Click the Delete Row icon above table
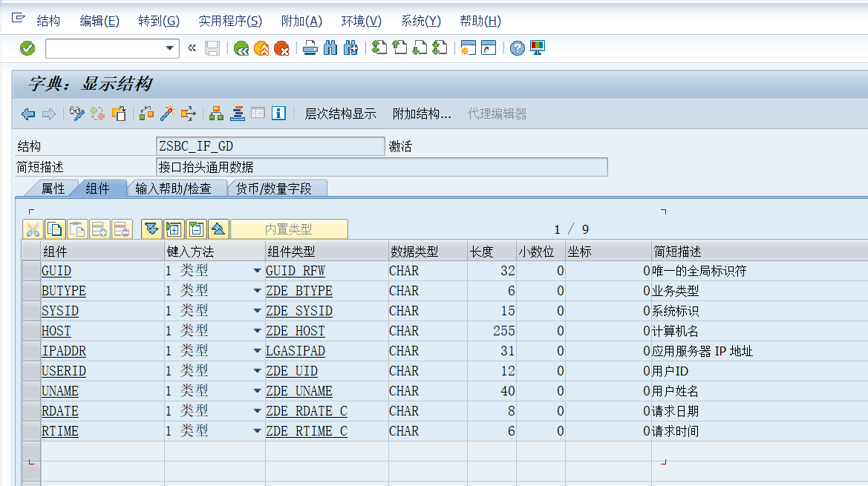 click(122, 229)
